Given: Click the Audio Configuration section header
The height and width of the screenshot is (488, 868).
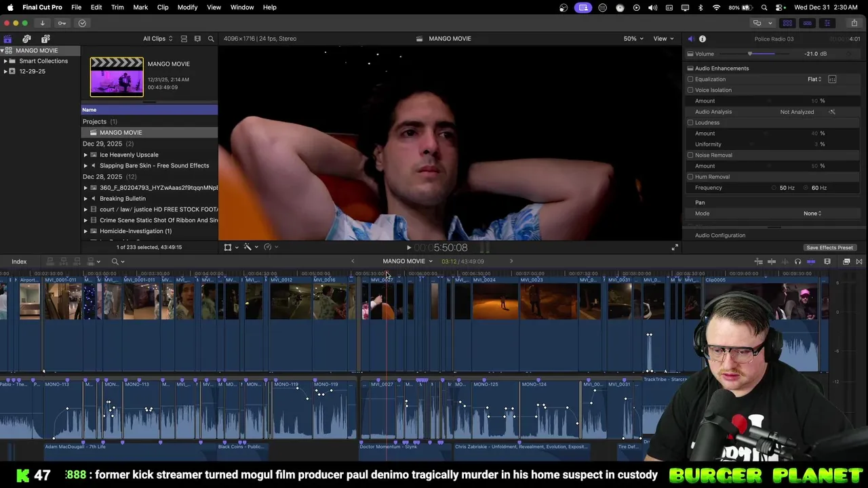Looking at the screenshot, I should point(720,235).
